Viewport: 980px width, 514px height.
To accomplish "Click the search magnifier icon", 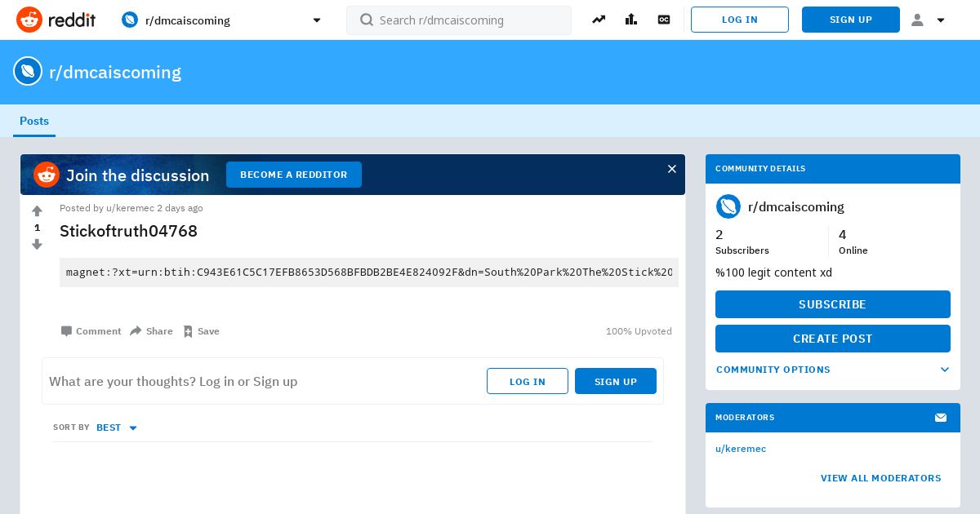I will (x=367, y=20).
